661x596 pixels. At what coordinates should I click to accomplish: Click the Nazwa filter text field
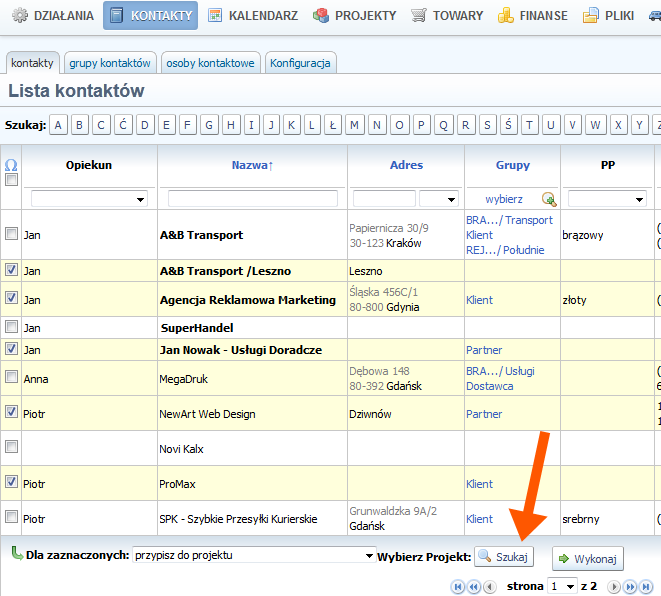(252, 199)
